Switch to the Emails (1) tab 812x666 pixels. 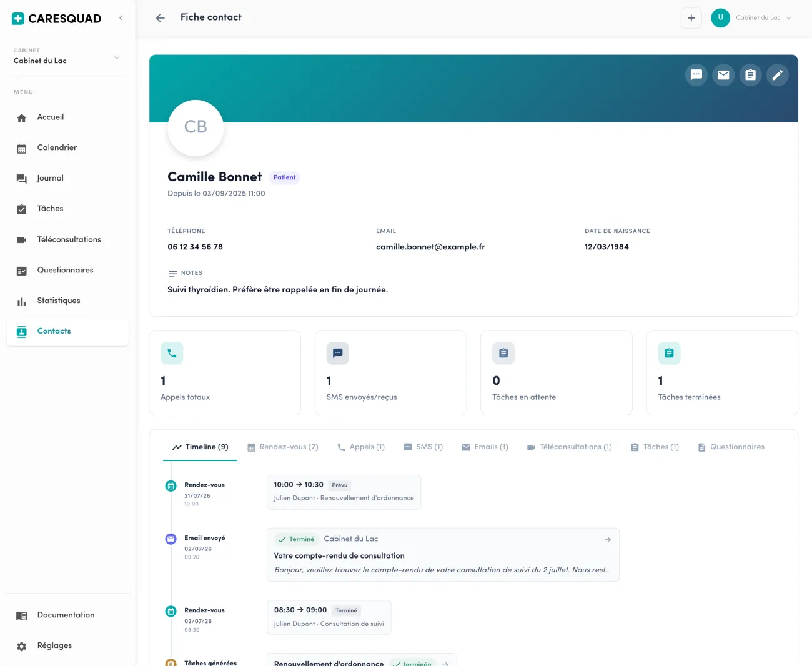(485, 447)
